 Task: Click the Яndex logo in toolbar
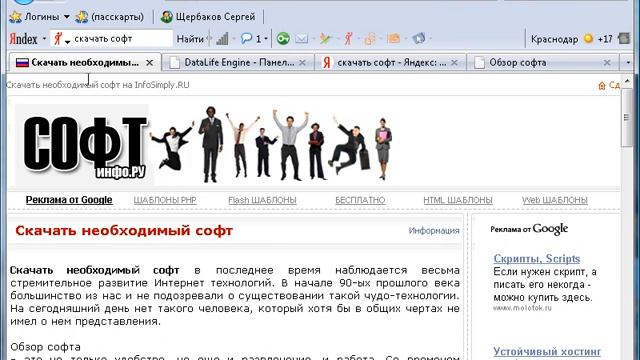[24, 39]
